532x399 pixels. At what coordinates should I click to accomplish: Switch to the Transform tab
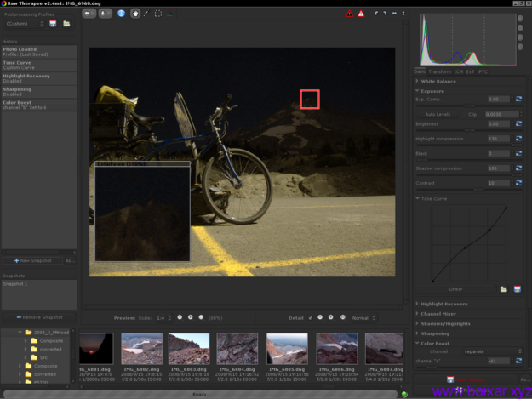pyautogui.click(x=440, y=71)
